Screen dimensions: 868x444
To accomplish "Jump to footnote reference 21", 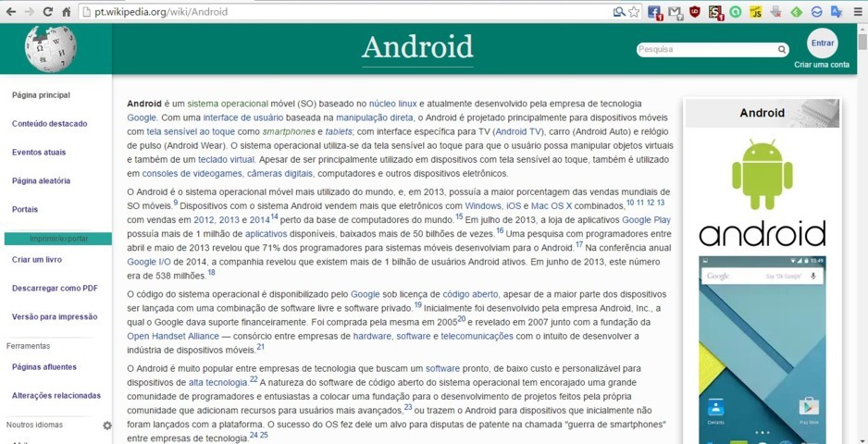I will coord(261,347).
